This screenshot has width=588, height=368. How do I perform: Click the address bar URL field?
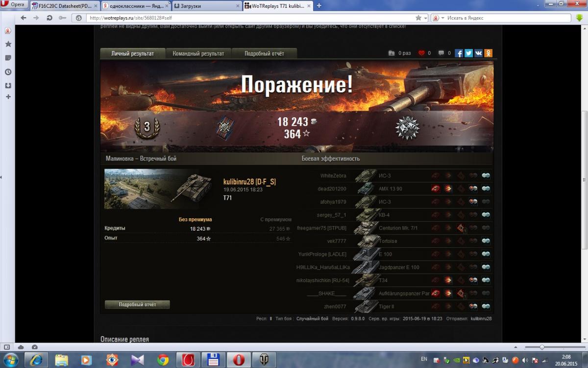click(250, 18)
